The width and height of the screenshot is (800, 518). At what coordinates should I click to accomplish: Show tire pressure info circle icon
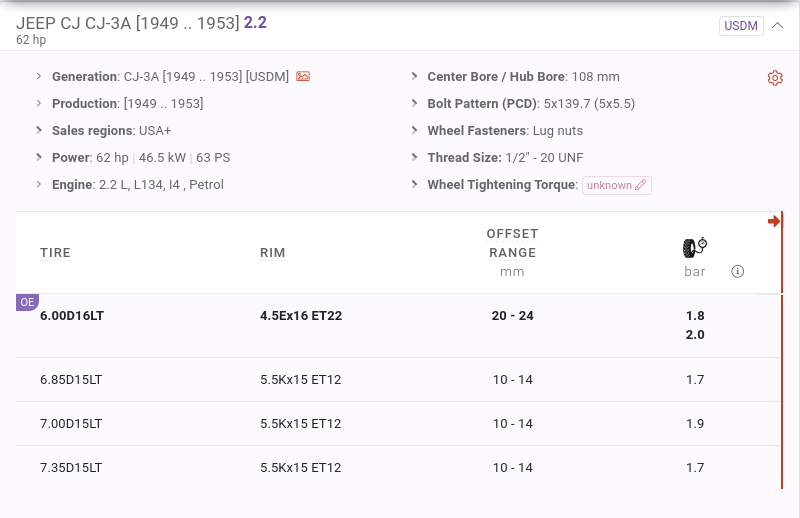click(x=737, y=272)
